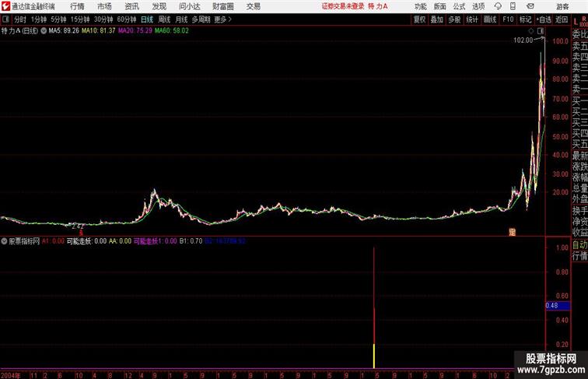
Task: Add stock via +自选 button
Action: [x=544, y=19]
